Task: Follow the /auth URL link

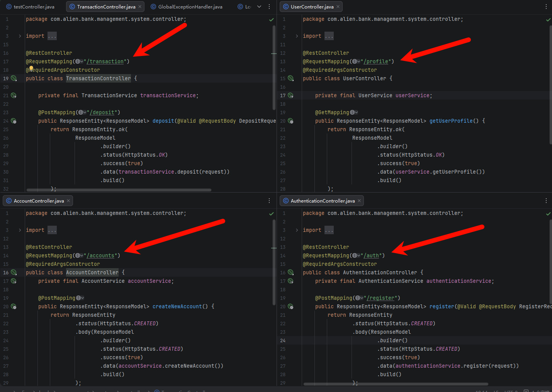Action: 371,255
